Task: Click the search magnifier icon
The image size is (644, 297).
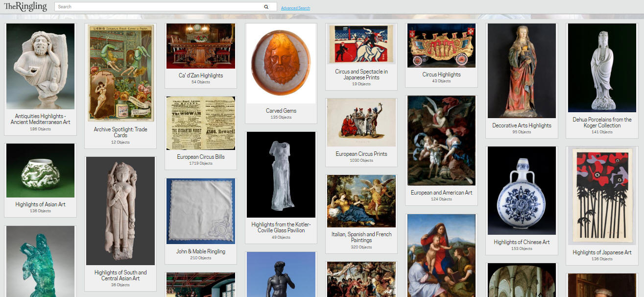Action: tap(266, 7)
